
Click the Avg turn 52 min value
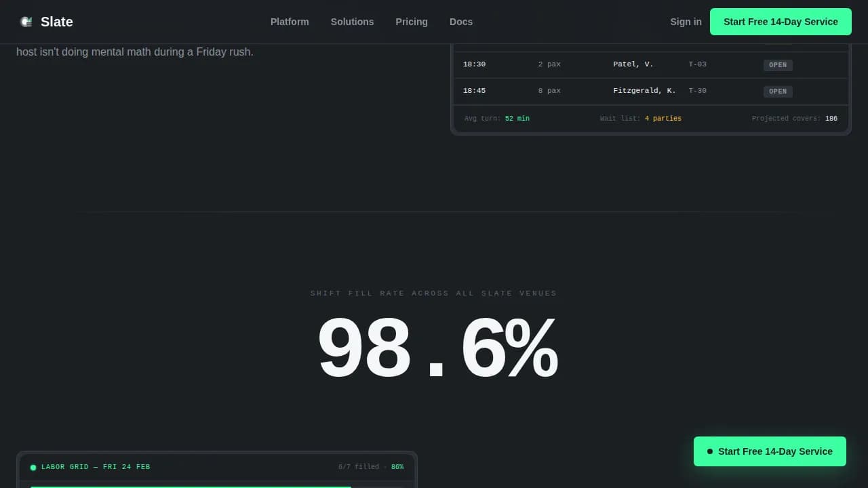517,119
